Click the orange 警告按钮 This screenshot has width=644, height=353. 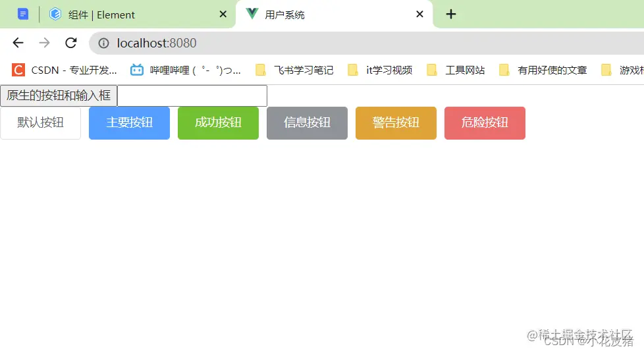coord(396,123)
